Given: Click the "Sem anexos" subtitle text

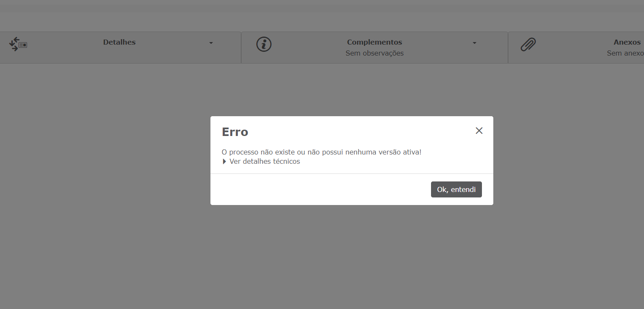Looking at the screenshot, I should pos(625,53).
